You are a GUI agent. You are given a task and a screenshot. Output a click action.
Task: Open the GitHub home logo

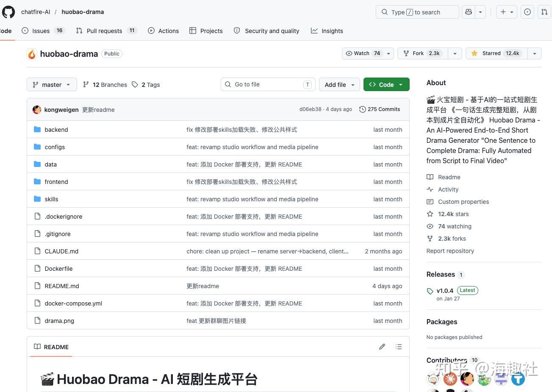pyautogui.click(x=8, y=12)
